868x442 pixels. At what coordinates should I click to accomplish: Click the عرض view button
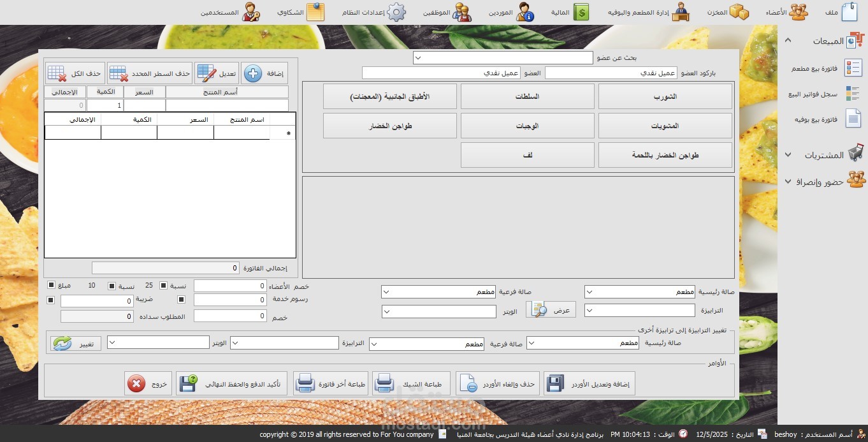[551, 310]
